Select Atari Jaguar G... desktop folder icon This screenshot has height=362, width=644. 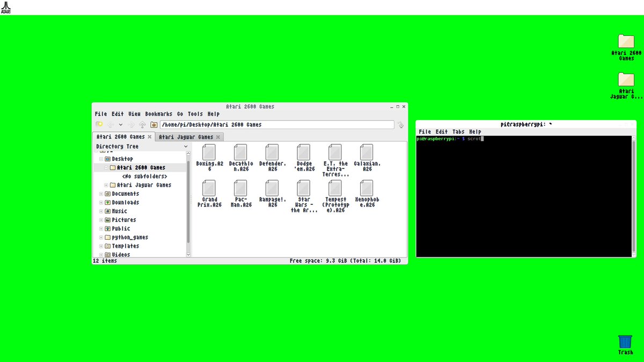click(626, 79)
